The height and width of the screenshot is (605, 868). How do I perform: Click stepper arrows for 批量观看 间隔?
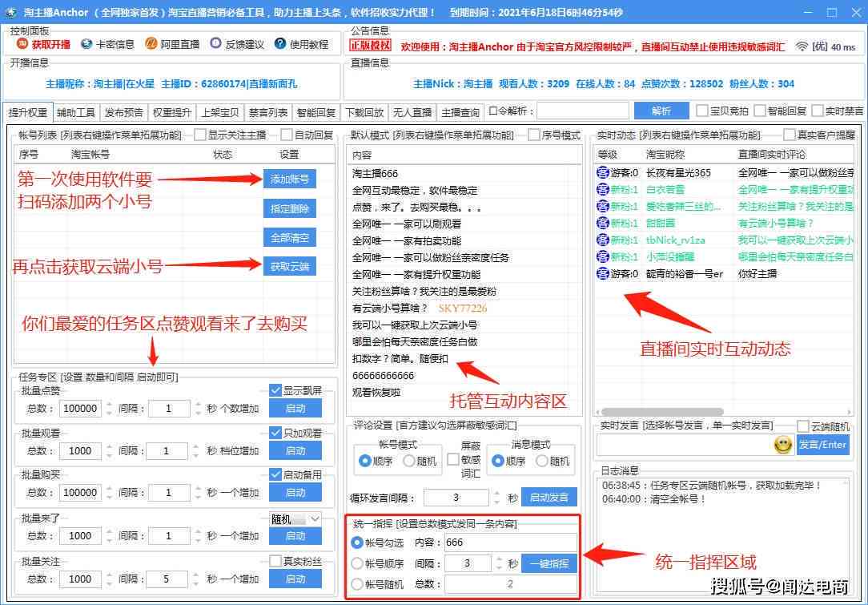point(198,451)
